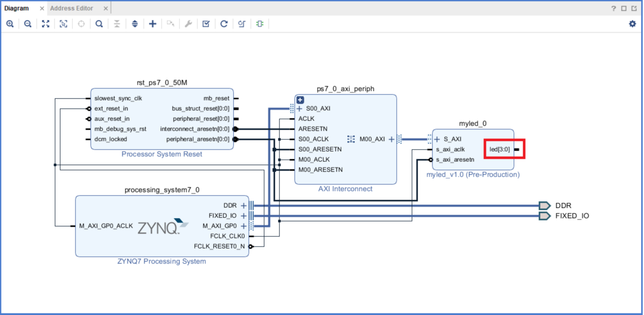Select the ext_reset_in pin
Viewport: 644px width, 315px height.
pyautogui.click(x=111, y=108)
